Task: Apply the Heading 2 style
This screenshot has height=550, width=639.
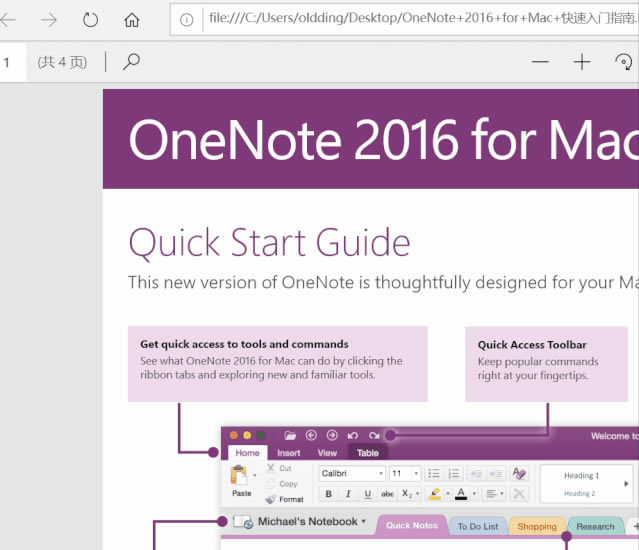Action: pyautogui.click(x=579, y=493)
